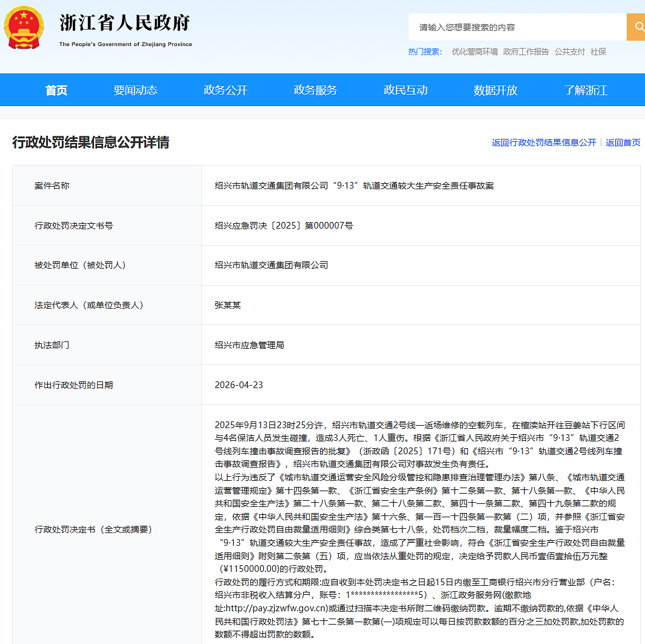Select the date value 2026-04-23
Image resolution: width=645 pixels, height=644 pixels.
(239, 385)
